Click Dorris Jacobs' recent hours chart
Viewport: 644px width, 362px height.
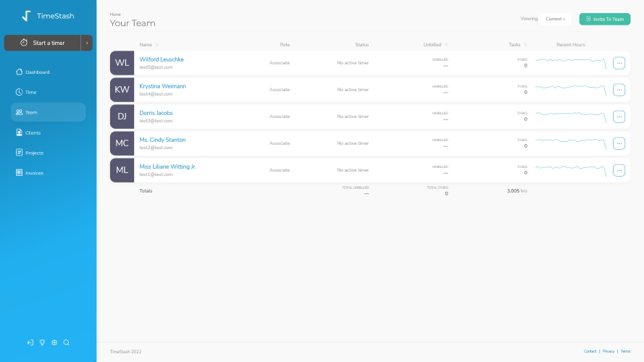[571, 117]
